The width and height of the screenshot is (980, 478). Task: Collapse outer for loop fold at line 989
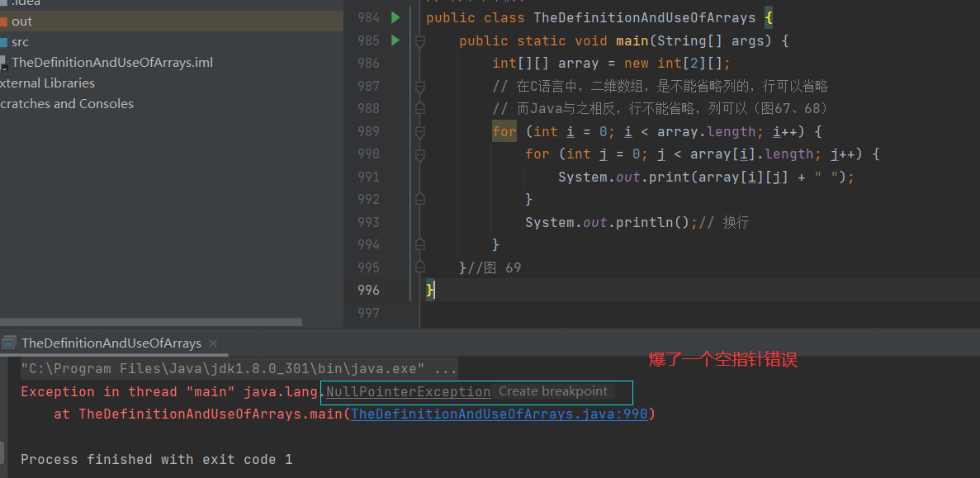pyautogui.click(x=420, y=132)
